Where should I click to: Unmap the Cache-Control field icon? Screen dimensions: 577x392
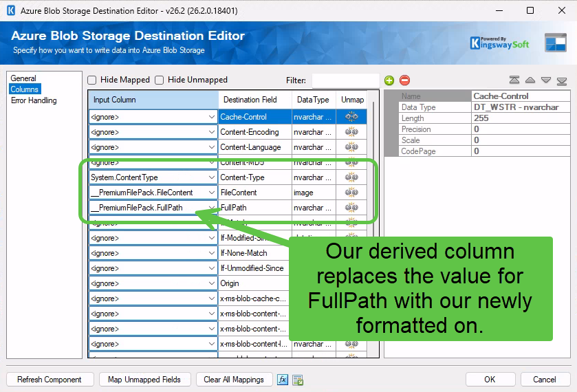[x=351, y=117]
